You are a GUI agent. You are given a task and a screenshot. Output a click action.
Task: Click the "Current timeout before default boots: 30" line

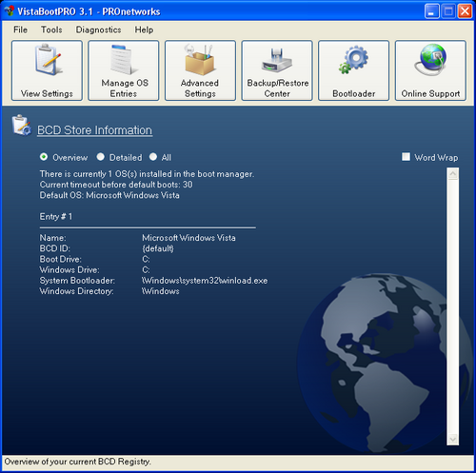(x=116, y=185)
